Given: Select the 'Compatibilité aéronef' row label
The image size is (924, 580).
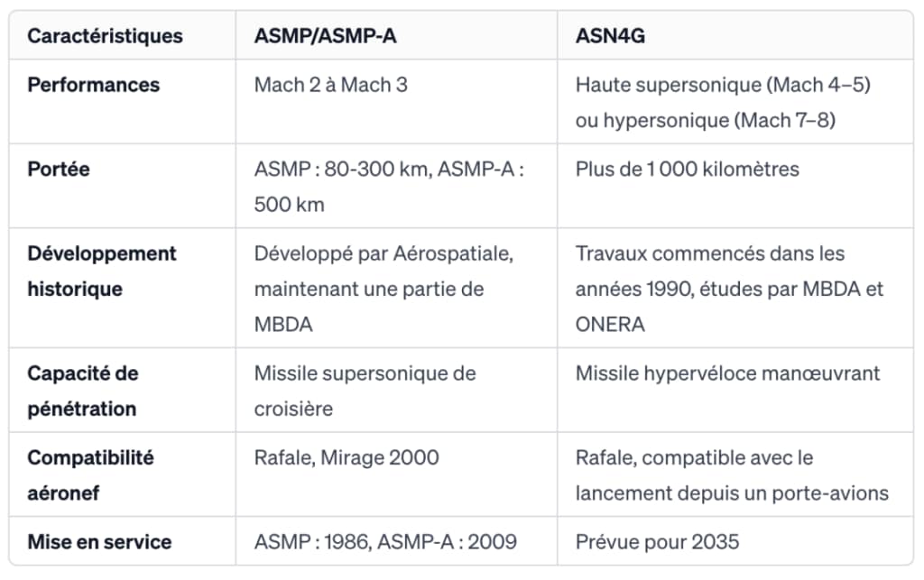Looking at the screenshot, I should point(90,475).
